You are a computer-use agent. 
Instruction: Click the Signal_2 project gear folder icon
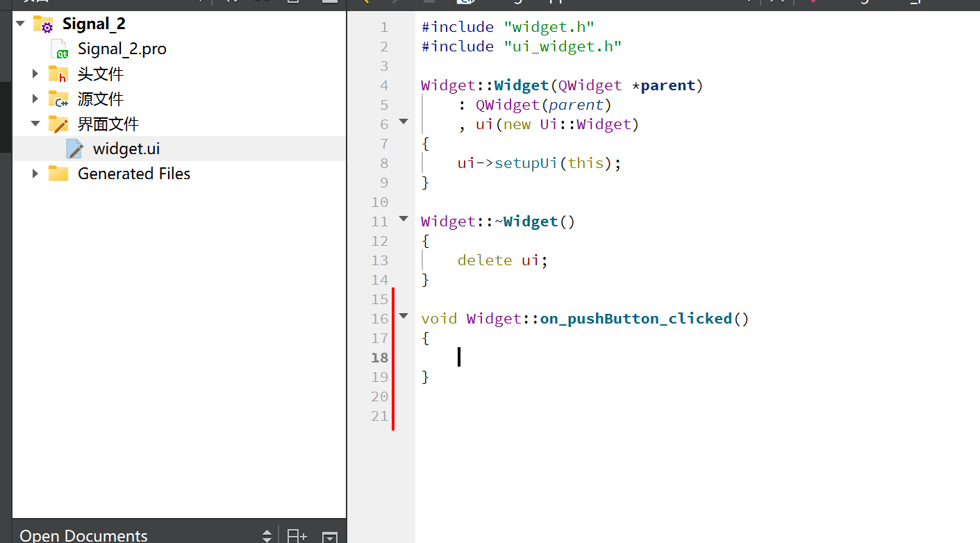point(43,24)
